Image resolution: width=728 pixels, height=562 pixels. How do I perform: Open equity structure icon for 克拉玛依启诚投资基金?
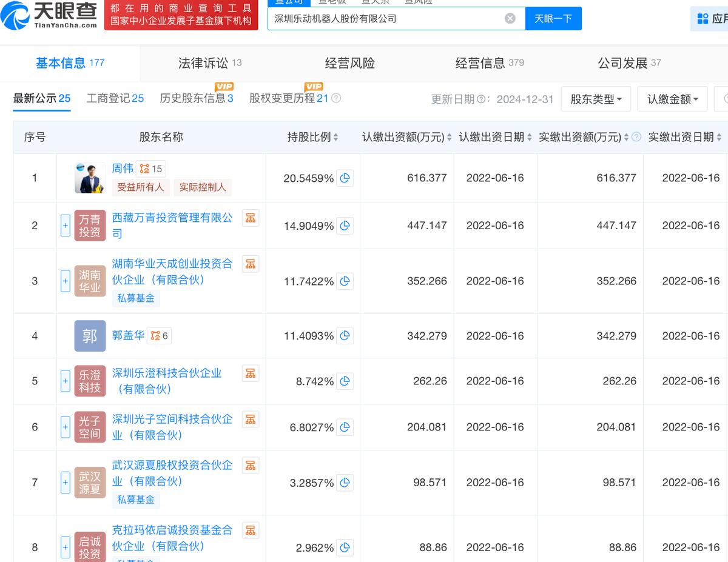click(x=251, y=530)
